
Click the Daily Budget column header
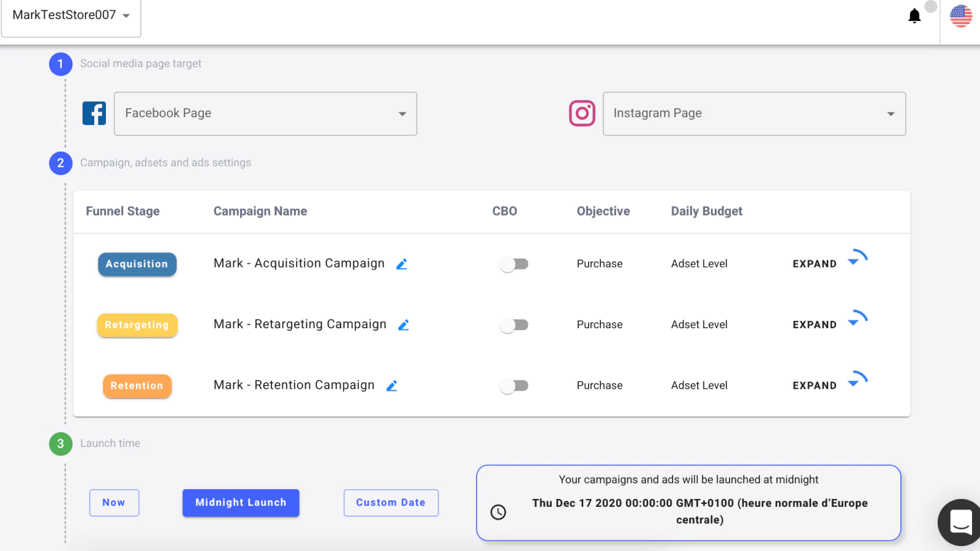[707, 211]
